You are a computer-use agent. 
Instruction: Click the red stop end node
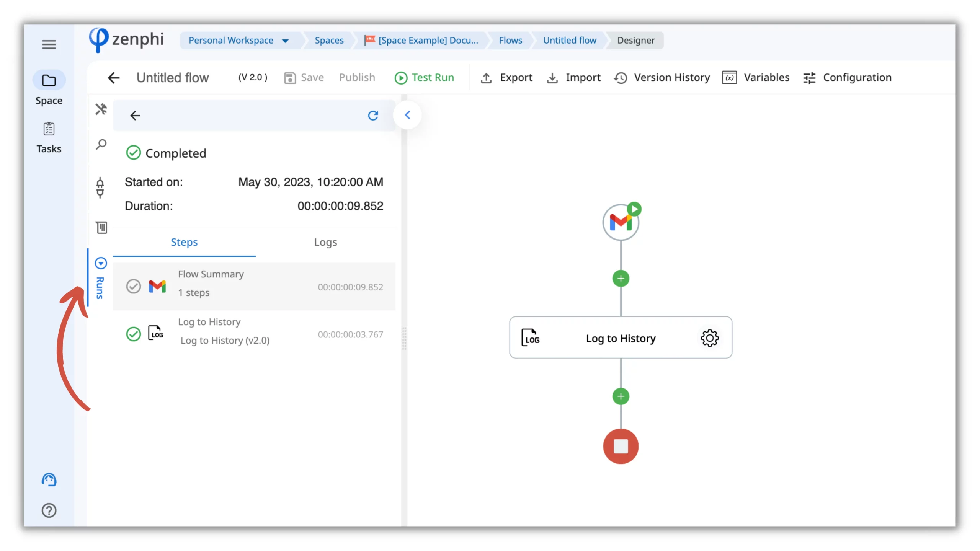[621, 446]
